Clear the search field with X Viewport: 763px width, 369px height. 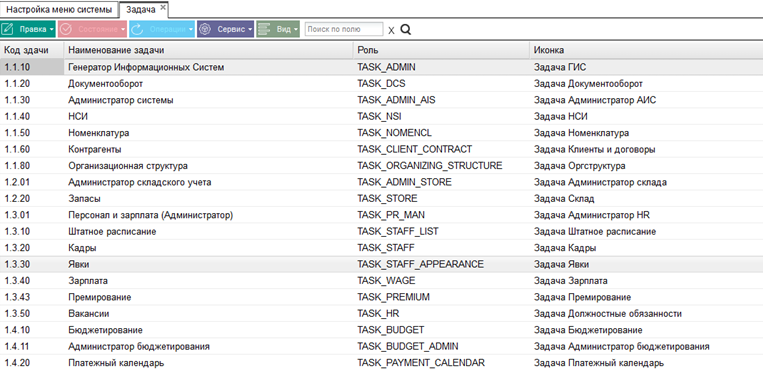click(391, 30)
